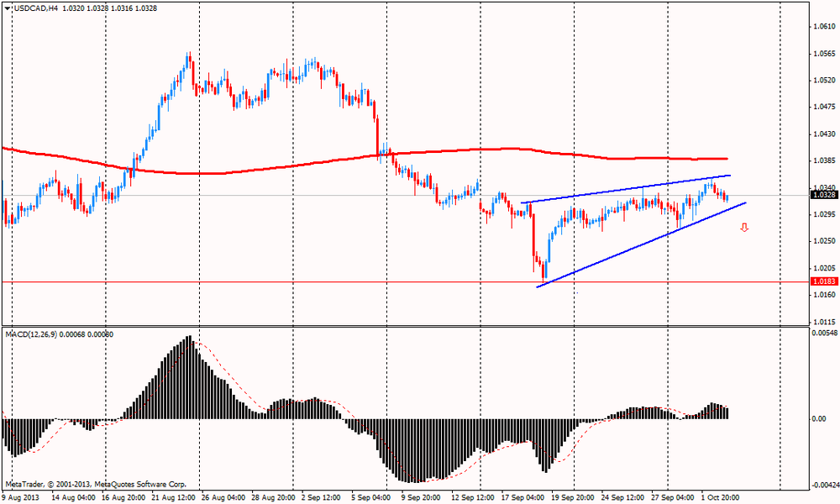
Task: Click the red price tag 1.0183
Action: [825, 281]
